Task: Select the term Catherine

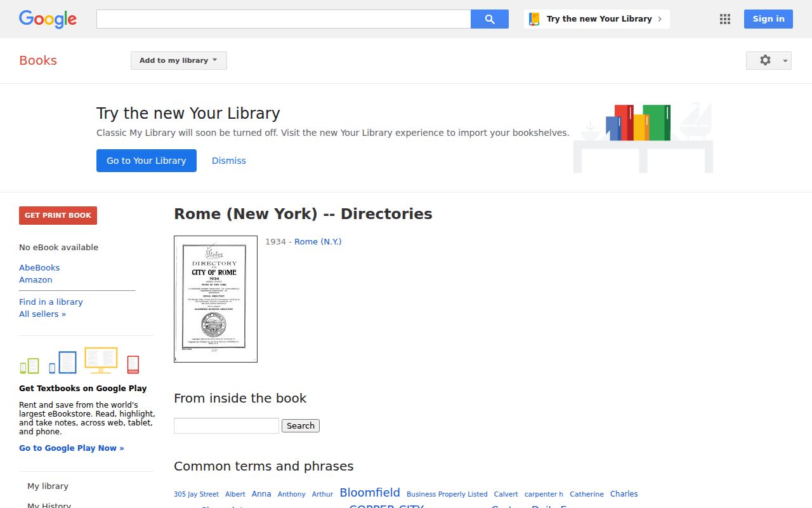Action: coord(587,493)
